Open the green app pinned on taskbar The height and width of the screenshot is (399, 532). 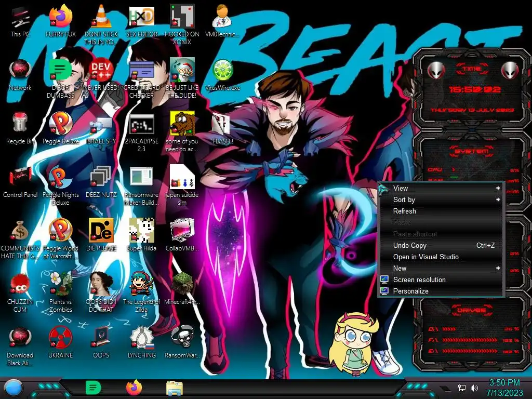pyautogui.click(x=93, y=388)
